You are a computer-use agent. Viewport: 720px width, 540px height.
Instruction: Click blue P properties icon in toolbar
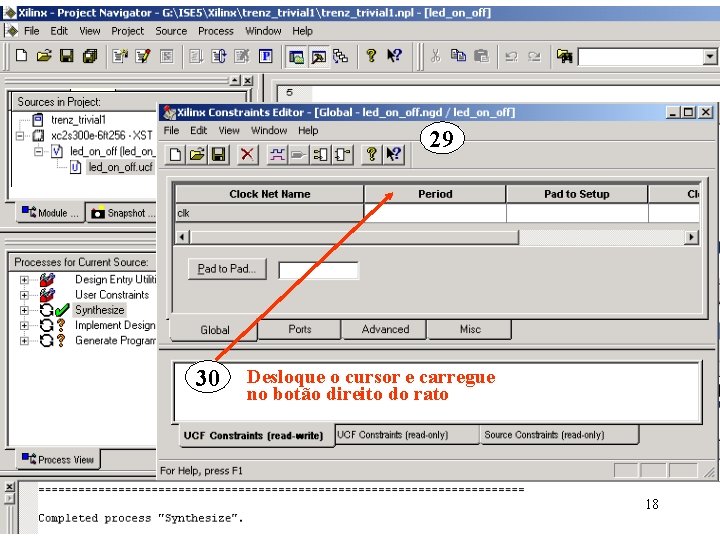click(265, 56)
